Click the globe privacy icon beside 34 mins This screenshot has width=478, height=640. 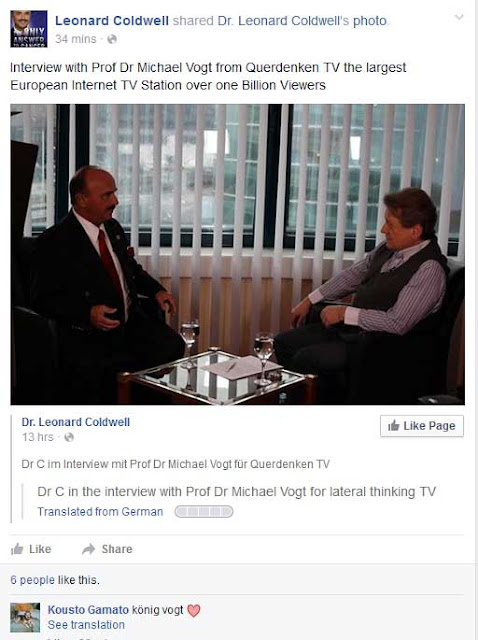112,39
